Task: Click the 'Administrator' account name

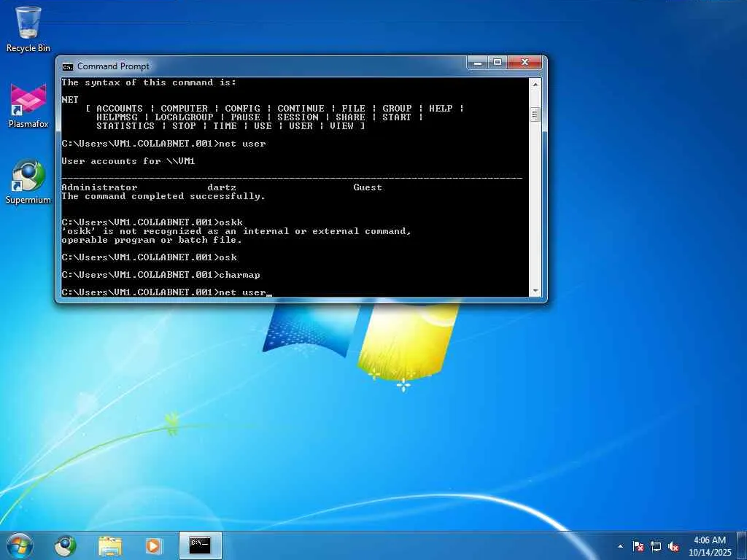Action: click(99, 187)
